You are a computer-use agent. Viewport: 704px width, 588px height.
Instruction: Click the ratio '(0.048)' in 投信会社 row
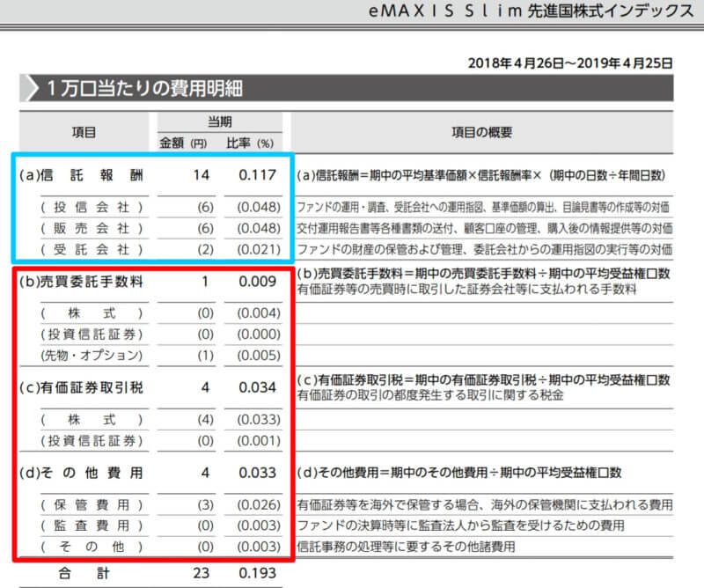pyautogui.click(x=259, y=207)
